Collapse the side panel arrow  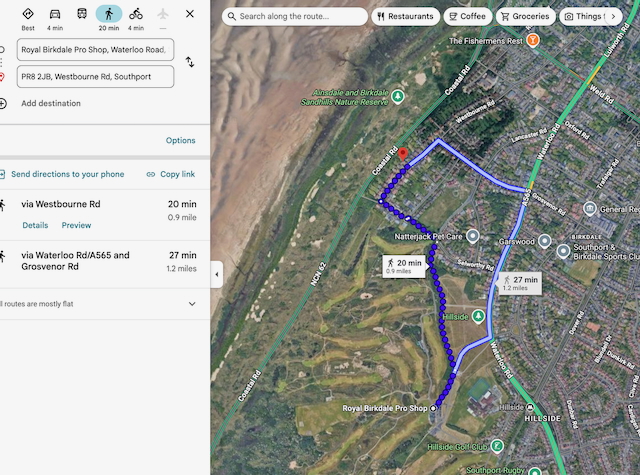click(x=217, y=275)
